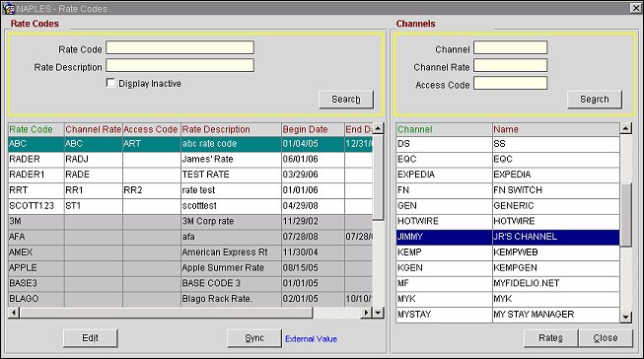This screenshot has width=644, height=359.
Task: Open Rates for the selected channel
Action: [x=550, y=338]
